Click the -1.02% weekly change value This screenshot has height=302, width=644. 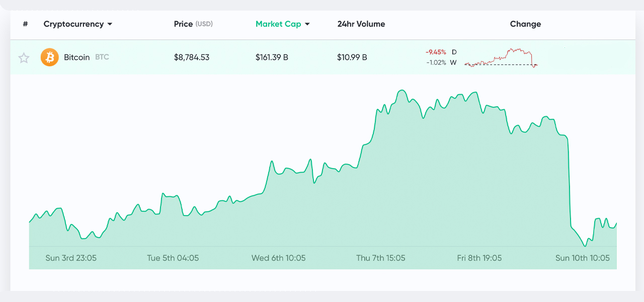(436, 62)
